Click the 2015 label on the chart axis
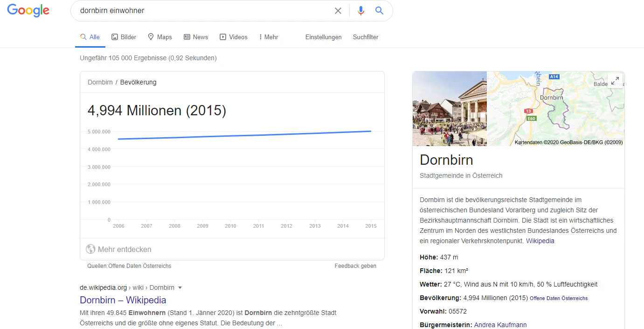Viewport: 644px width, 329px height. 371,226
